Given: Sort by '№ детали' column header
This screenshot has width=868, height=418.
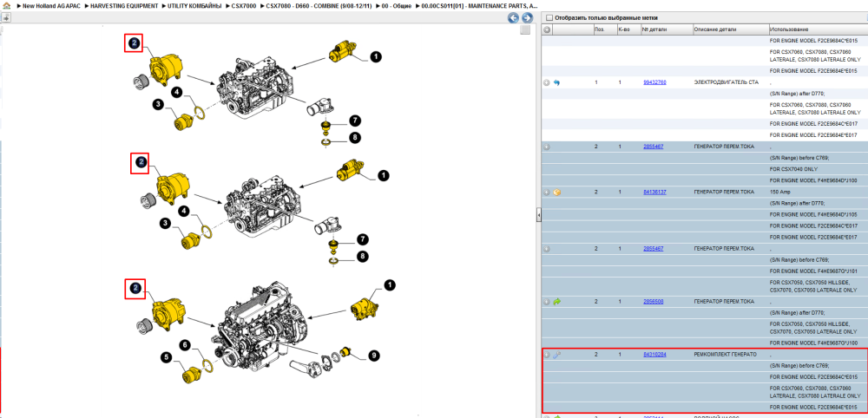Looking at the screenshot, I should 666,29.
